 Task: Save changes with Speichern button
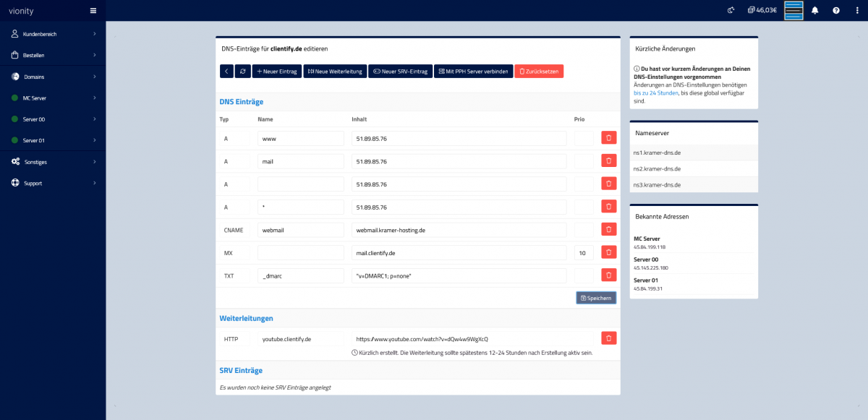tap(596, 298)
